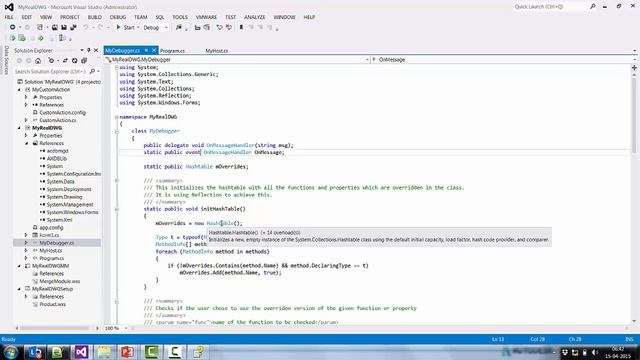Screen dimensions: 640x360
Task: Start debugging with the Start button
Action: (x=125, y=27)
